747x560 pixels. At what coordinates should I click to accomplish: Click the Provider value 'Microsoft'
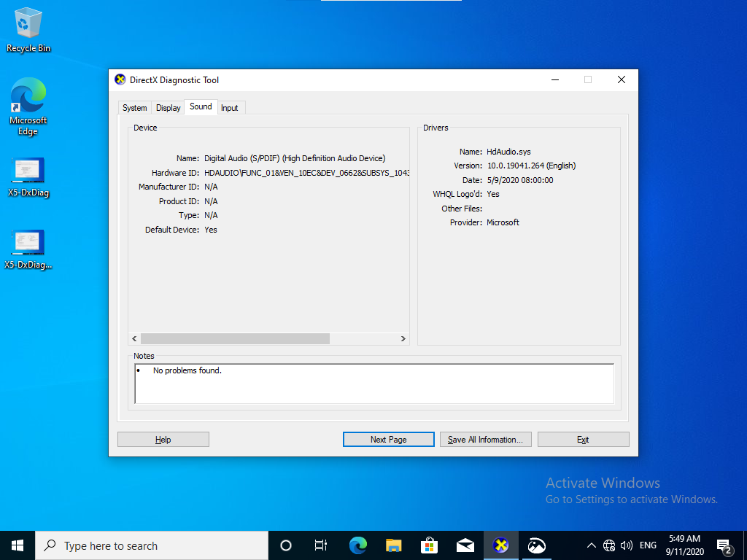(503, 222)
